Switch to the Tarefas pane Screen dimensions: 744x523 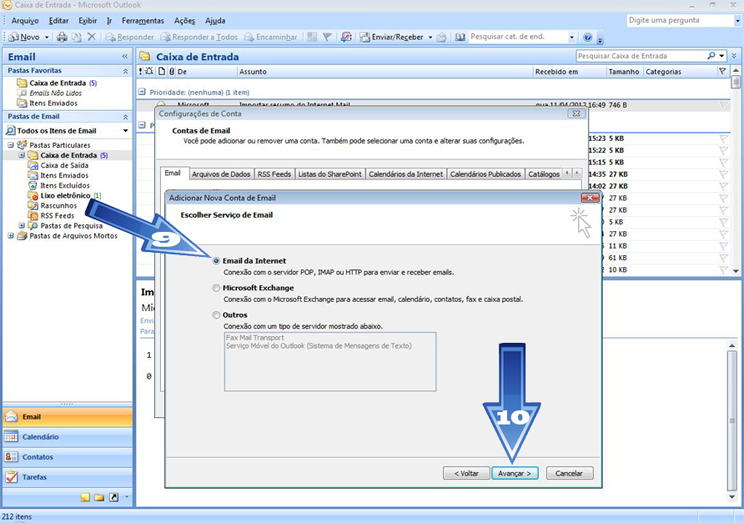pos(67,477)
